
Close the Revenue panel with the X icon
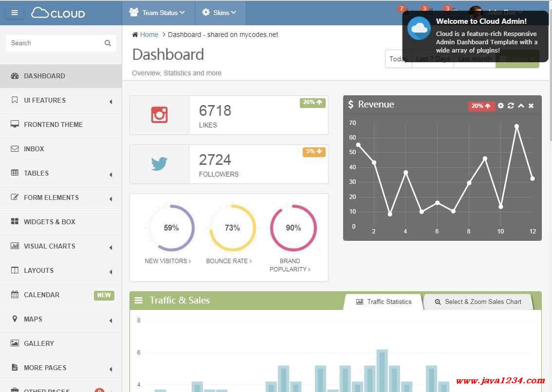pyautogui.click(x=531, y=106)
